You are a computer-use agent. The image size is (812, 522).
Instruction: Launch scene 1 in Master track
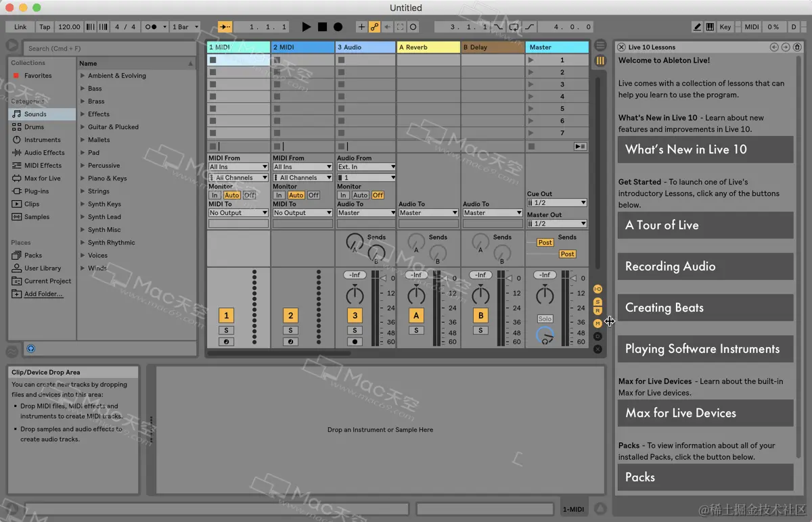pyautogui.click(x=531, y=60)
